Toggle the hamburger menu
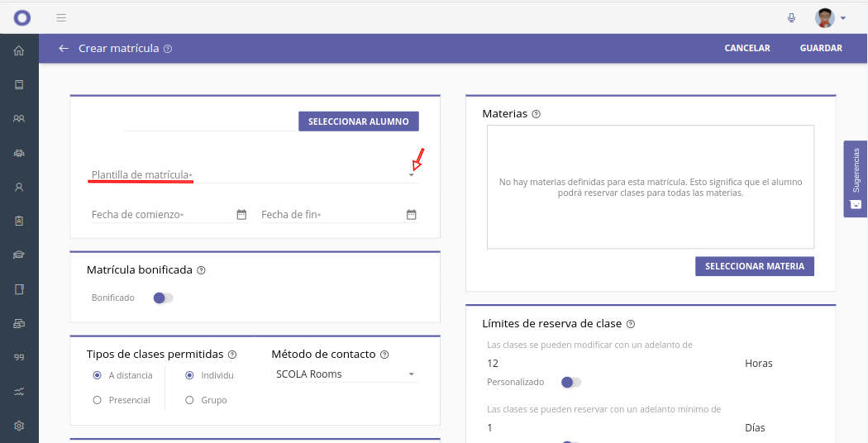 61,17
